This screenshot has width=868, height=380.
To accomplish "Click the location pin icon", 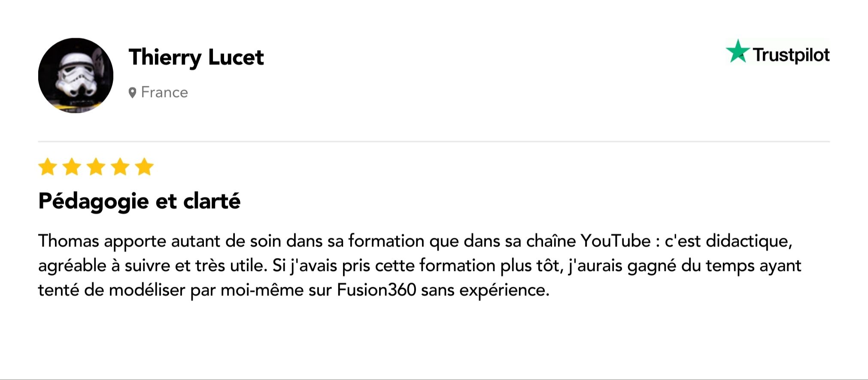I will coord(132,92).
